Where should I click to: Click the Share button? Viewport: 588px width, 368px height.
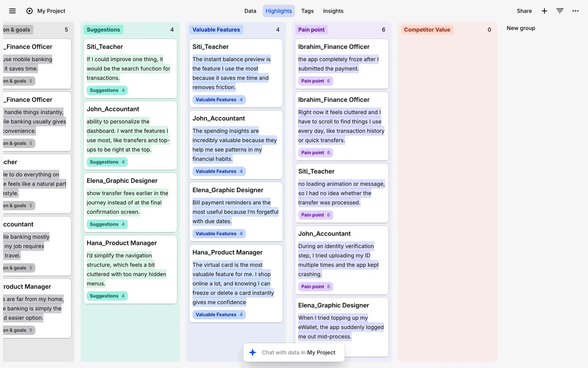524,11
